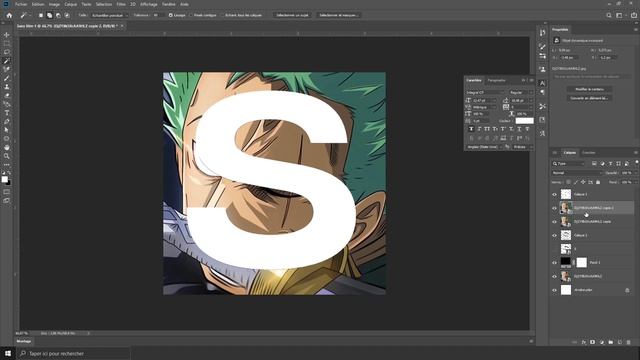Delete layer using trash icon
The height and width of the screenshot is (360, 640).
coord(629,342)
